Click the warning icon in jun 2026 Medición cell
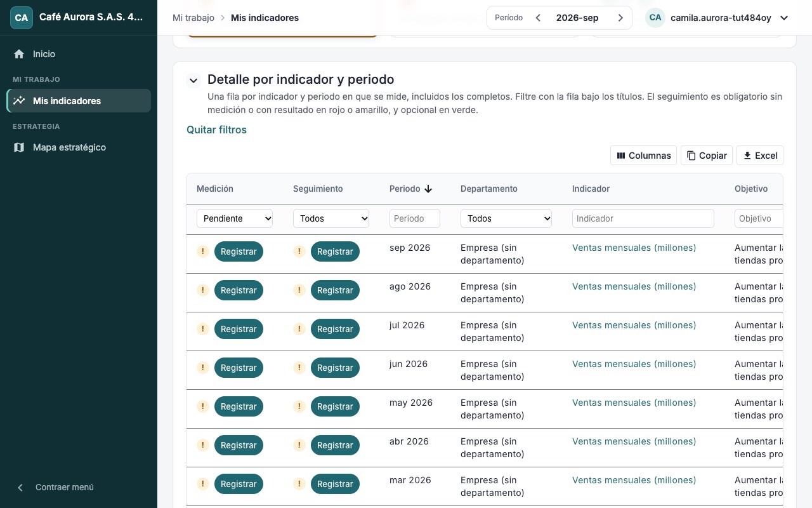The image size is (812, 508). 203,368
